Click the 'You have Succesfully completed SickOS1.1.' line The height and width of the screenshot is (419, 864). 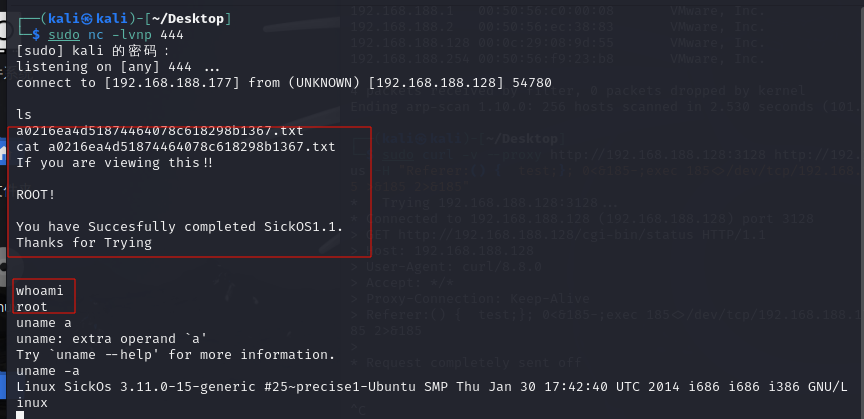180,227
